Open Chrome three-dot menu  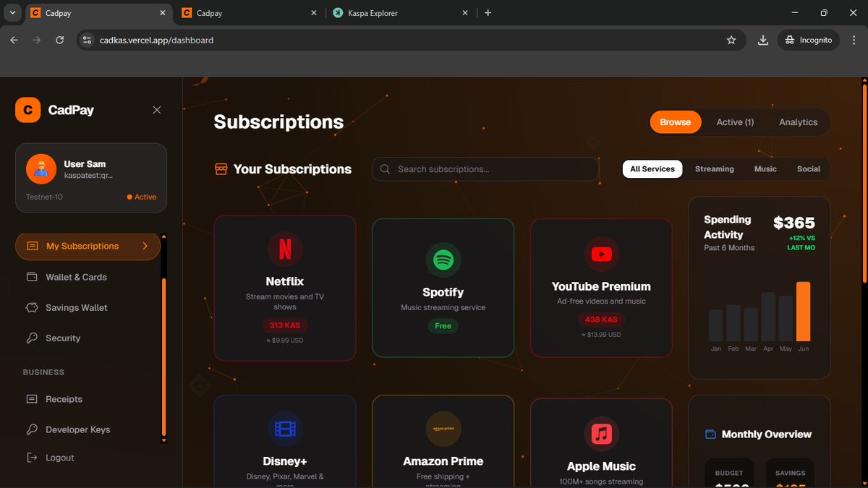(x=855, y=40)
